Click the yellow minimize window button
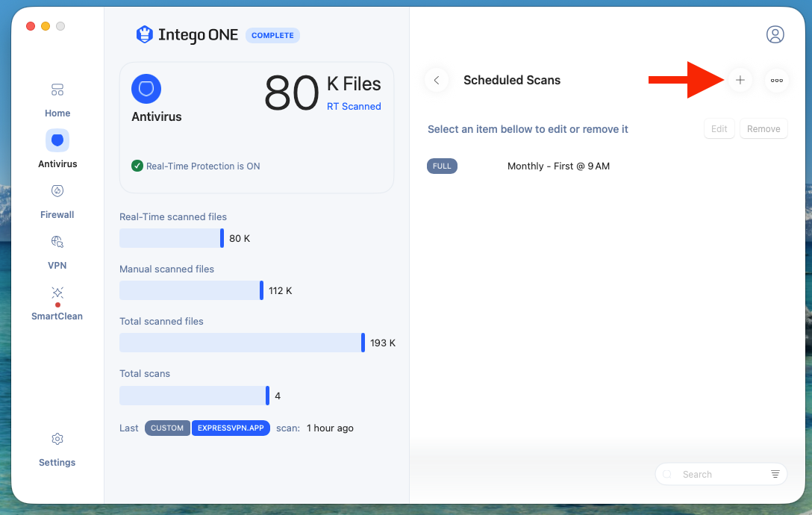Image resolution: width=812 pixels, height=515 pixels. tap(46, 26)
